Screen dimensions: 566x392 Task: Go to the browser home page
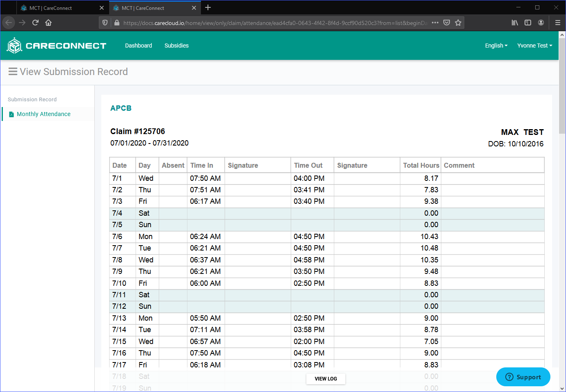pos(48,23)
